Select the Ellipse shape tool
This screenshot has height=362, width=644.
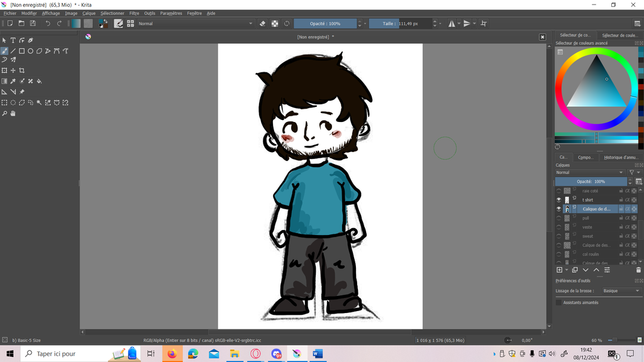pyautogui.click(x=30, y=51)
